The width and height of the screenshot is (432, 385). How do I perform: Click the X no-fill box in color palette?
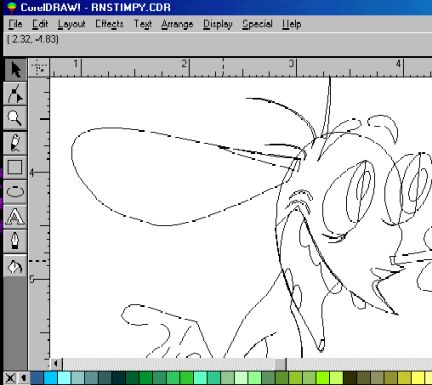(10, 378)
